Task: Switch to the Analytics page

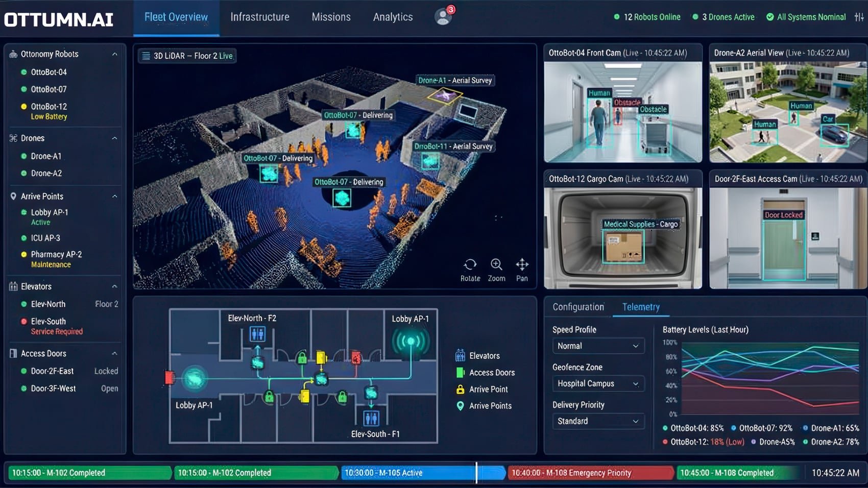Action: (392, 17)
